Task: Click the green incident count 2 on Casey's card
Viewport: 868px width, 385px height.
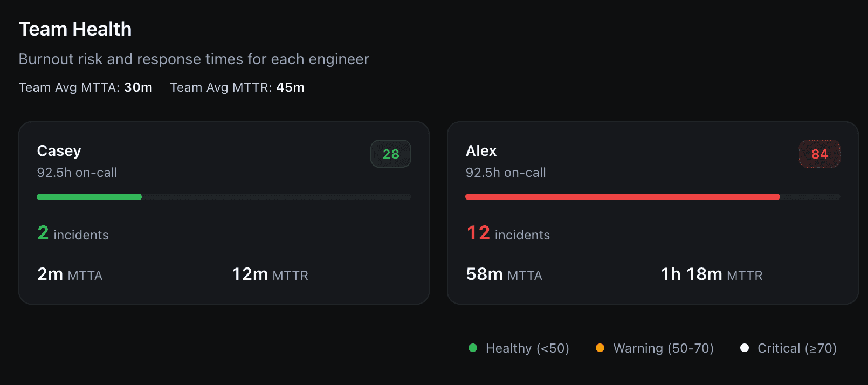Action: pyautogui.click(x=43, y=233)
